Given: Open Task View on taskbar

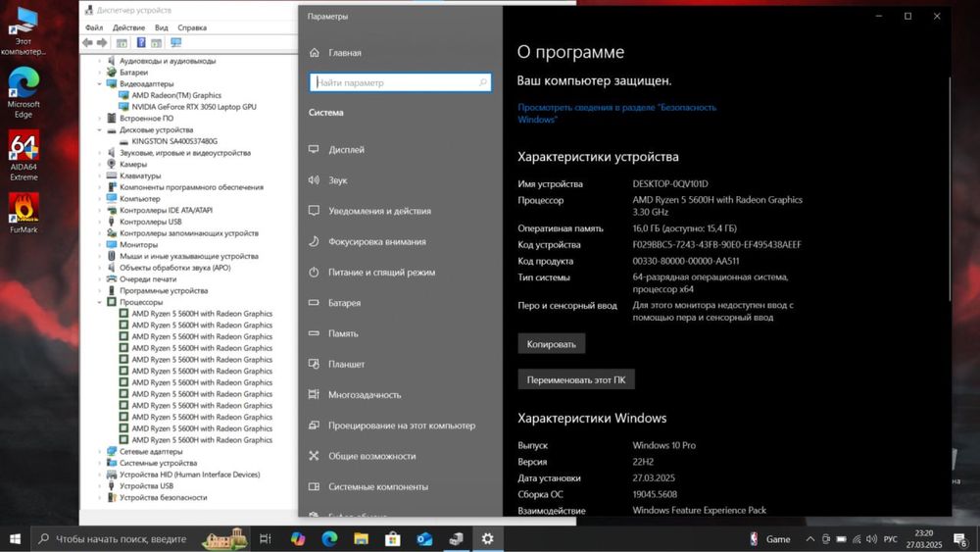Looking at the screenshot, I should (x=265, y=539).
